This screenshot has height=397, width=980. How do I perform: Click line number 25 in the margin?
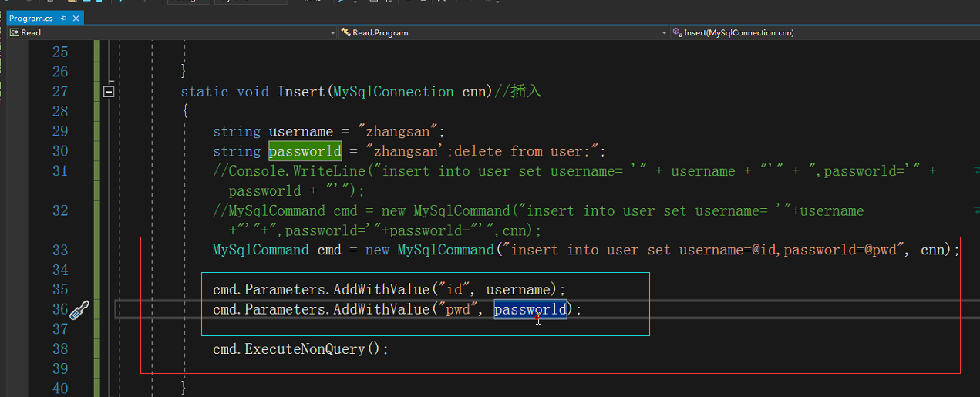click(x=59, y=52)
